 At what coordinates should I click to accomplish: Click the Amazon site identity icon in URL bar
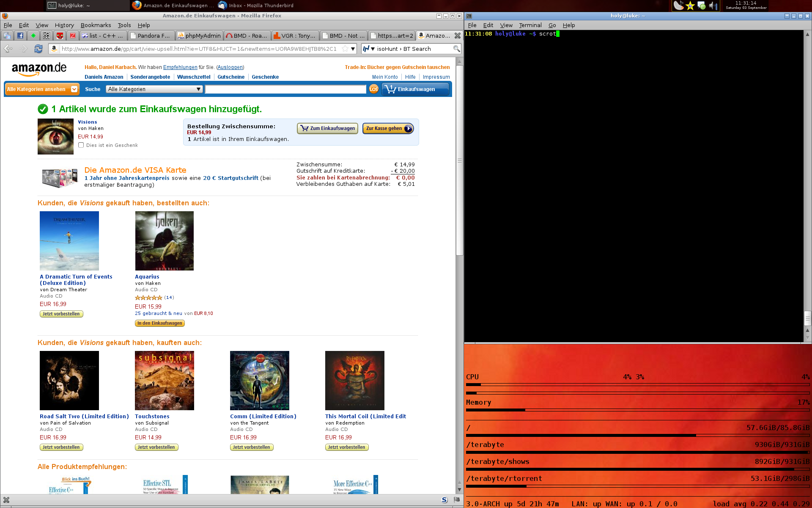click(x=54, y=49)
